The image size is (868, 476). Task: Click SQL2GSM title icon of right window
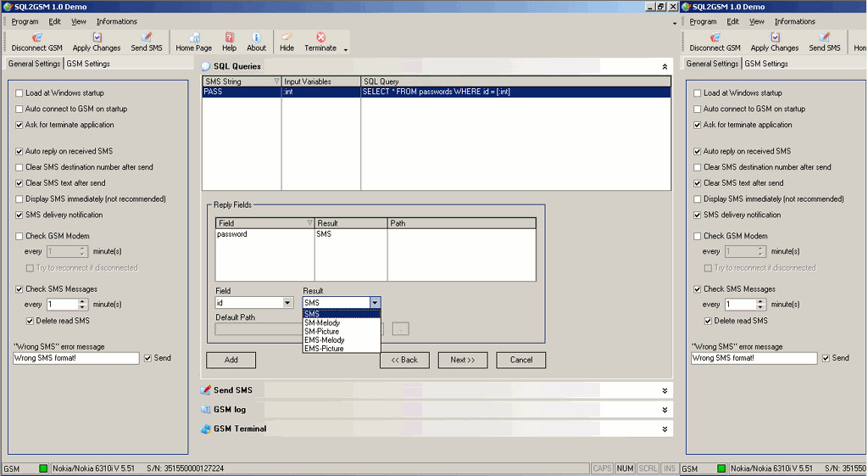click(x=686, y=7)
